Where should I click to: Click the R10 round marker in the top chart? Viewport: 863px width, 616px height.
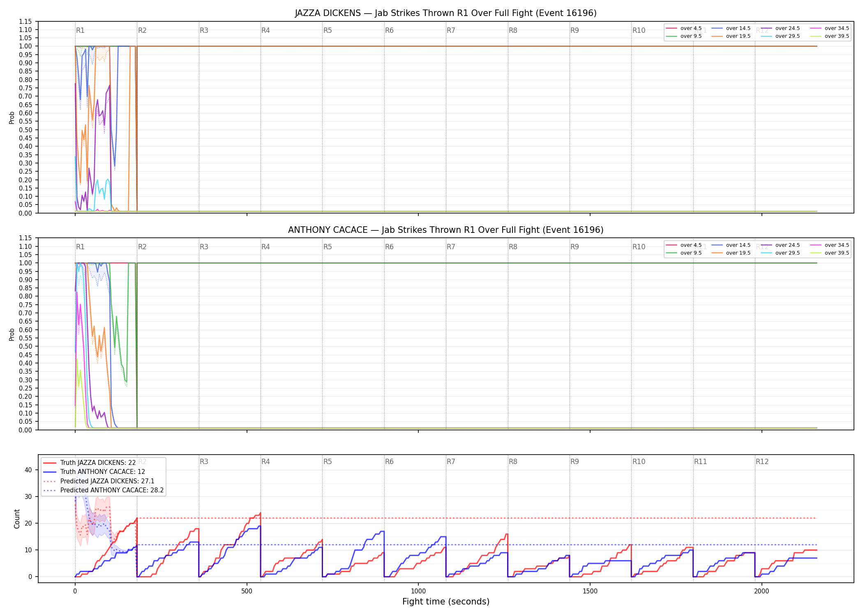coord(639,30)
